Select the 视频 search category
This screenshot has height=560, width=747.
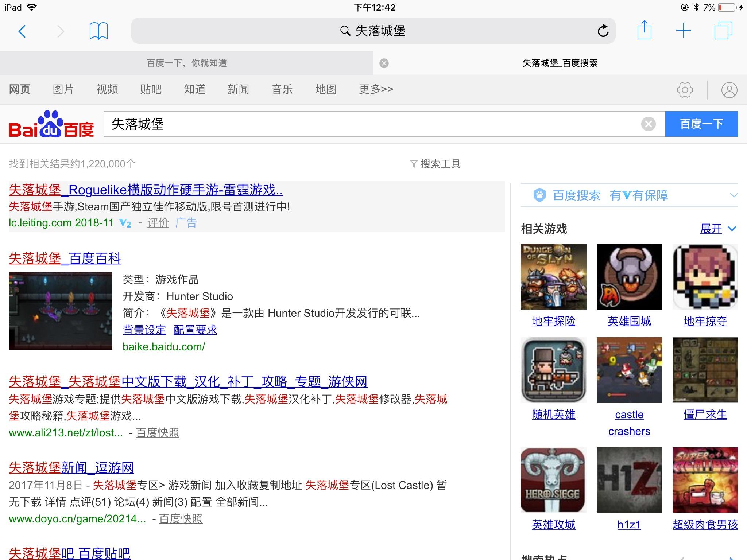tap(107, 89)
